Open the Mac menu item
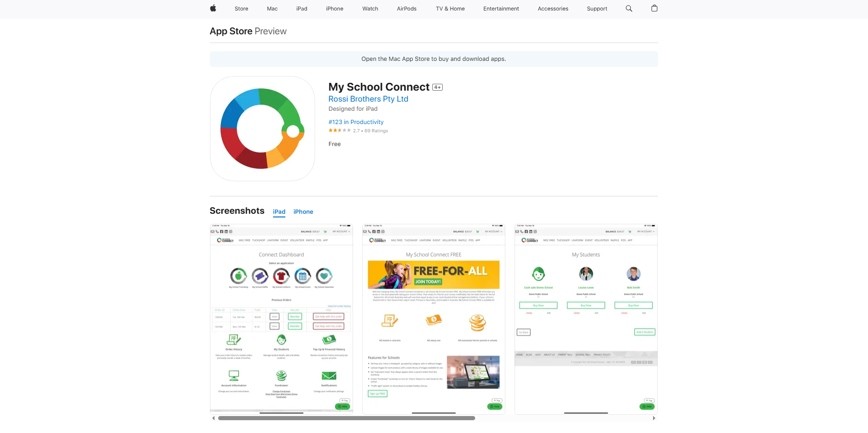 pos(272,9)
